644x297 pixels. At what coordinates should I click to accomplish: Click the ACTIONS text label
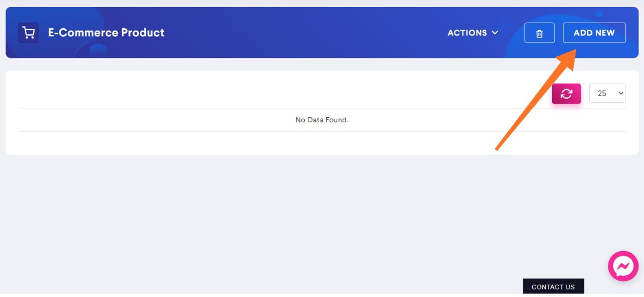(467, 33)
